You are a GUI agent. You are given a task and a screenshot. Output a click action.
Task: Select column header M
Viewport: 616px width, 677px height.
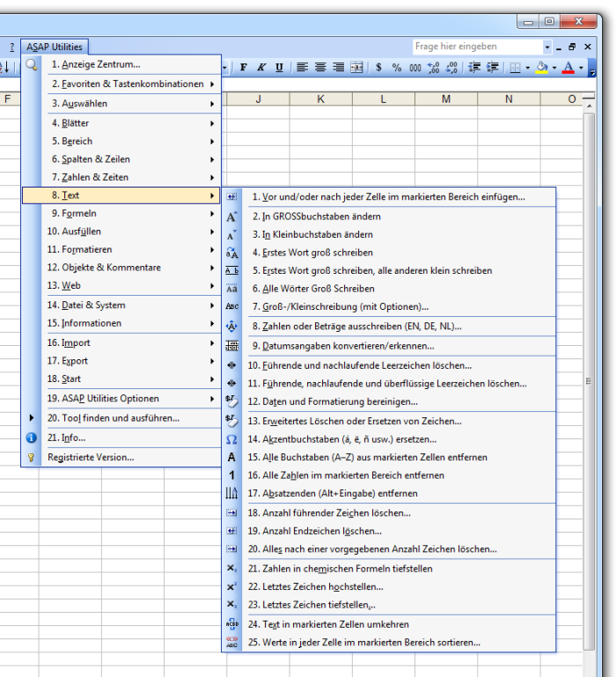tap(446, 99)
